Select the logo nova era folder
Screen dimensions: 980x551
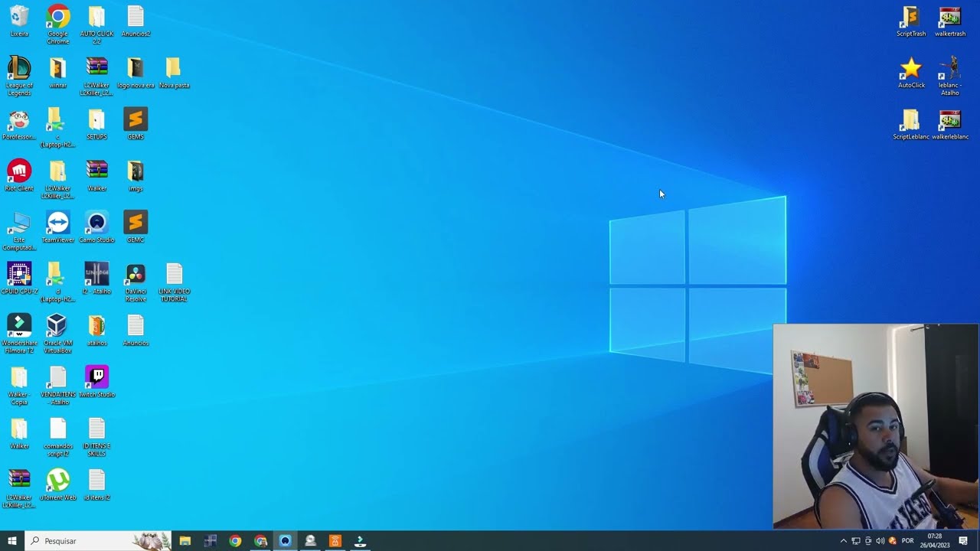coord(136,73)
